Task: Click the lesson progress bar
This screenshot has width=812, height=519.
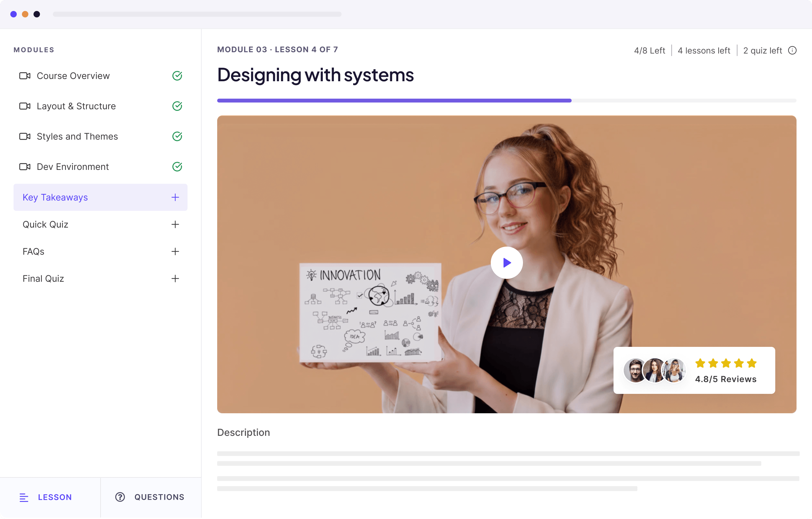Action: (507, 101)
